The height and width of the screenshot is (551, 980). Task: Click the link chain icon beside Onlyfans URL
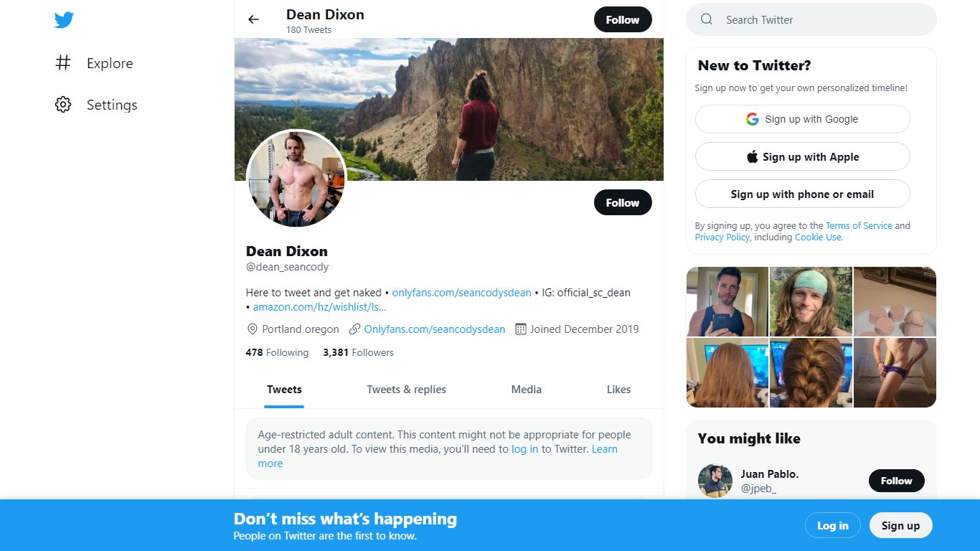354,329
